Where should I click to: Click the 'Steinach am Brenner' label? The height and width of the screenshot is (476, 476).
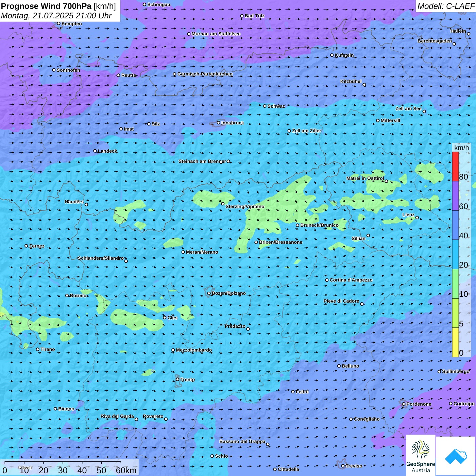tap(202, 161)
